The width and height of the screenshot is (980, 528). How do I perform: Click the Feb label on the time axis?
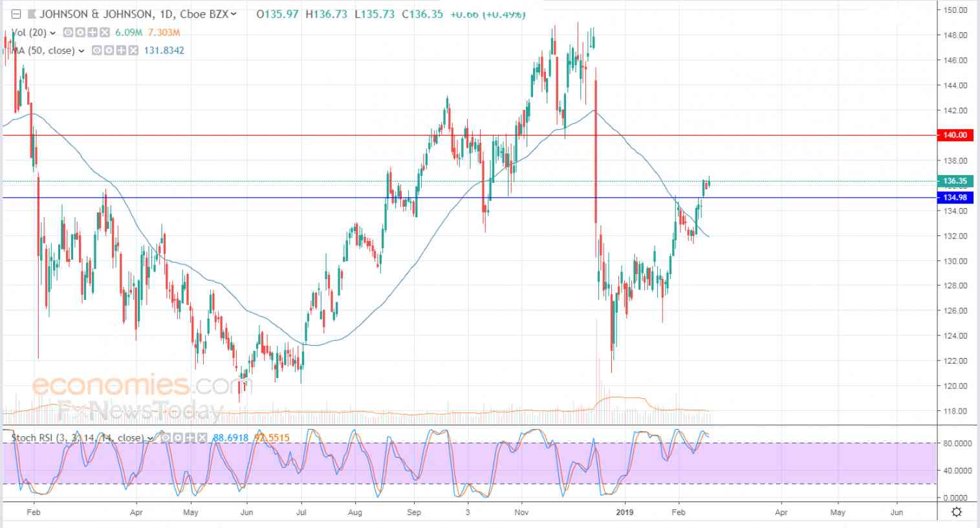(x=33, y=511)
